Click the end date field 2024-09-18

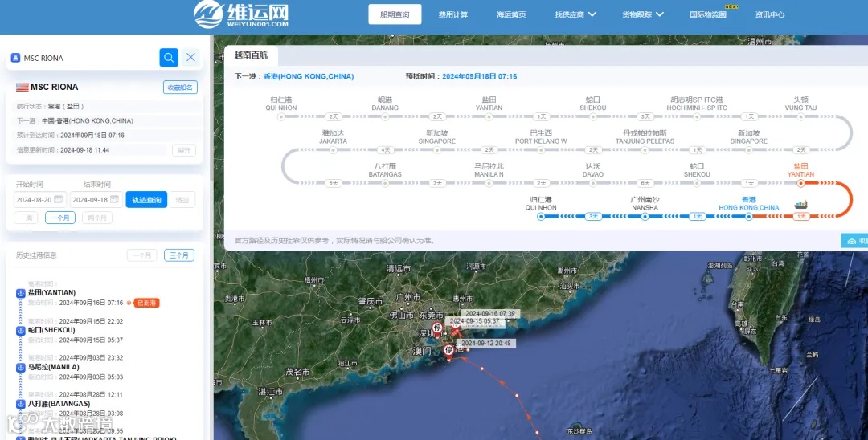[x=96, y=200]
